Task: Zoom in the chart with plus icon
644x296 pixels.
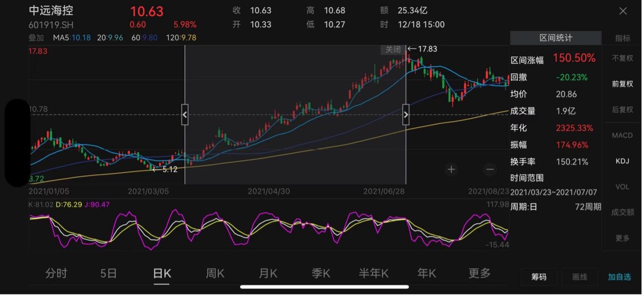Action: [451, 170]
